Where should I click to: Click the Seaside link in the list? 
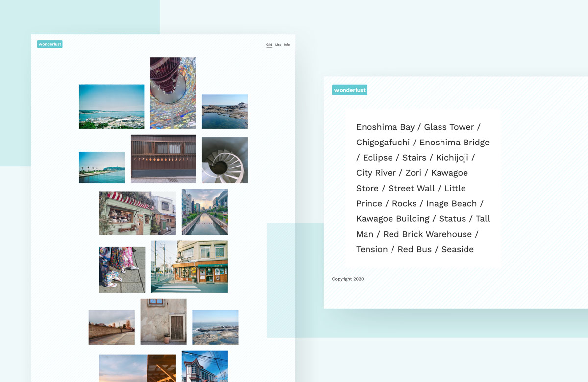point(457,249)
